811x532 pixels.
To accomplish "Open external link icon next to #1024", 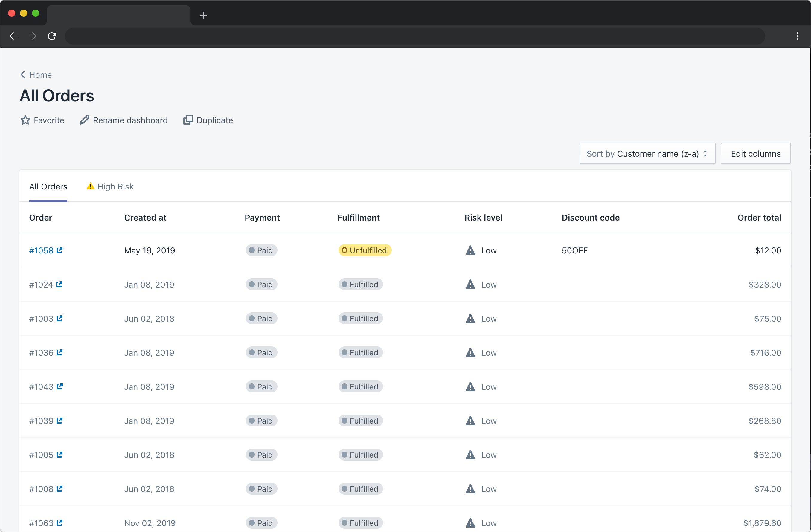I will [59, 285].
